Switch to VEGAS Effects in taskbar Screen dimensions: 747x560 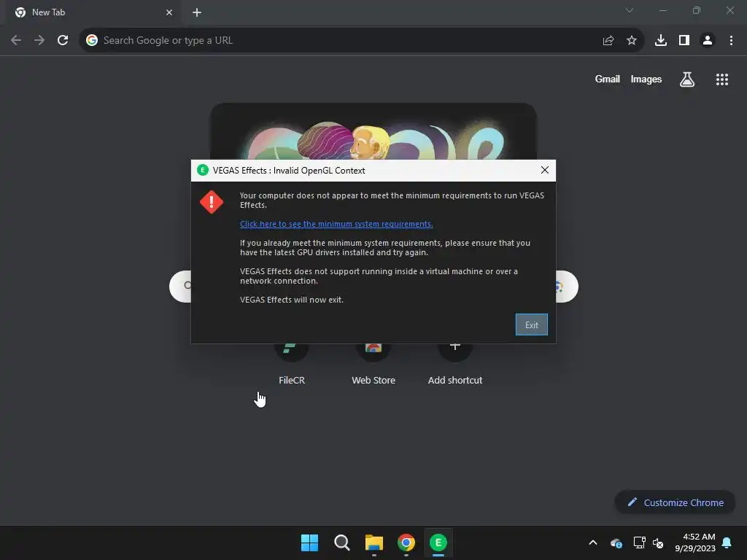tap(438, 542)
